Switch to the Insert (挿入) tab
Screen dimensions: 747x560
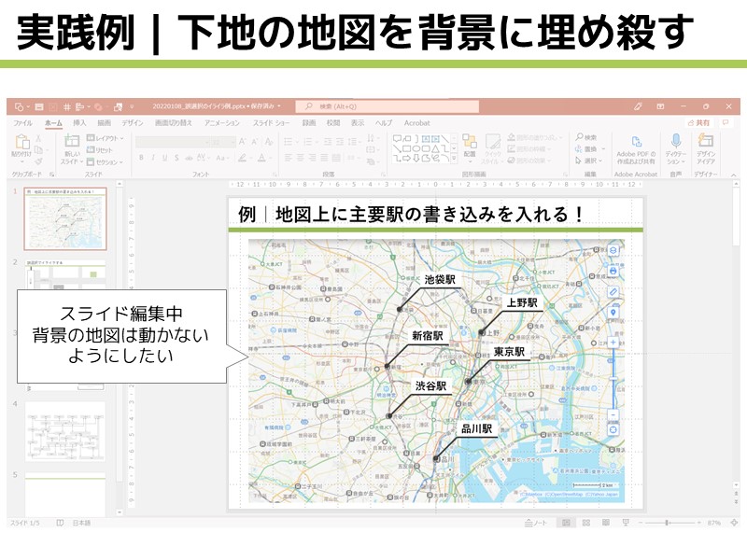point(79,123)
